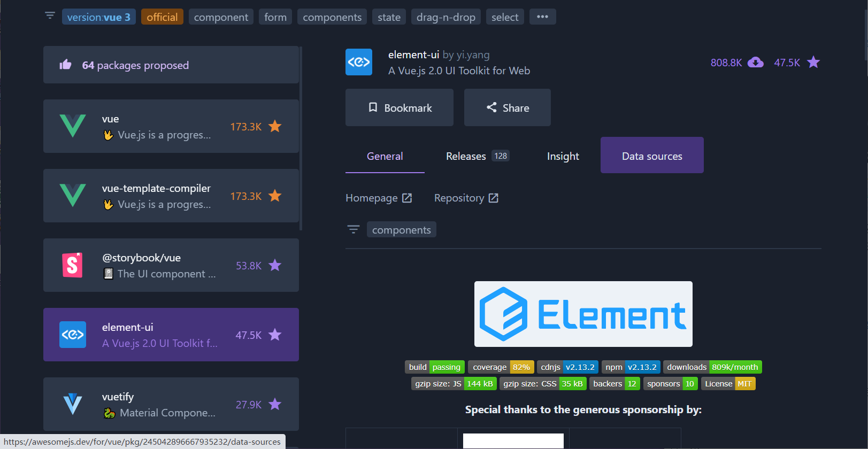868x449 pixels.
Task: Bookmark the element-ui package
Action: 400,107
